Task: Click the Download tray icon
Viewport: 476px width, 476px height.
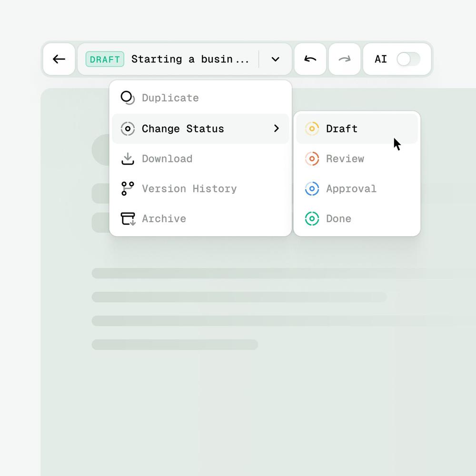Action: (x=128, y=159)
